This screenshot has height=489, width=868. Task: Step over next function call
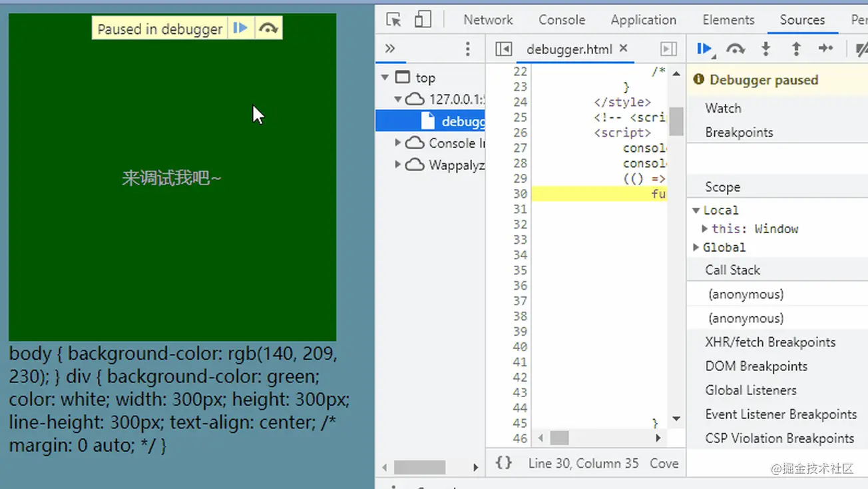[736, 49]
